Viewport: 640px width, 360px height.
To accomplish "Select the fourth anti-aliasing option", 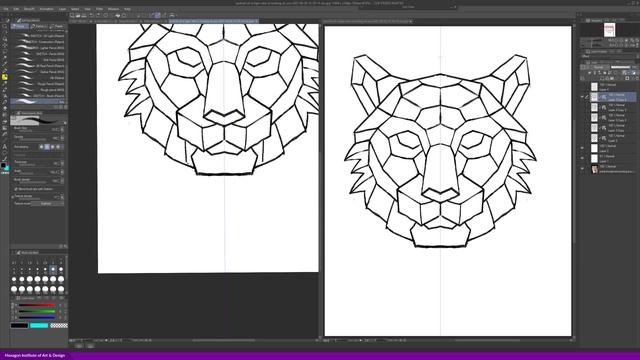I will [x=58, y=147].
